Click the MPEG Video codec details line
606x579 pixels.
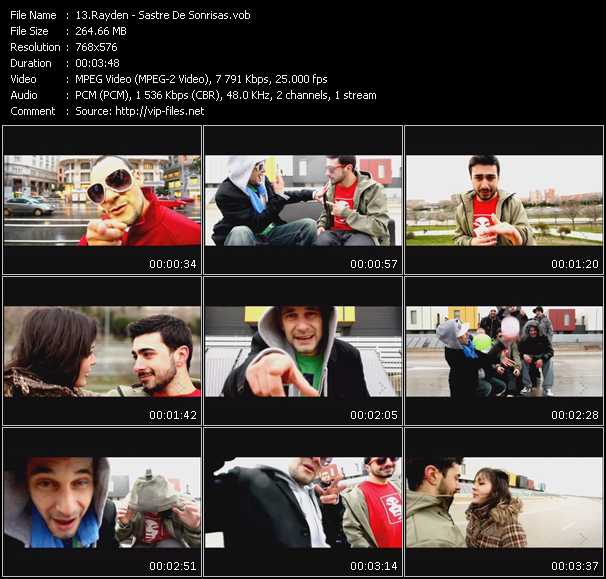click(201, 79)
